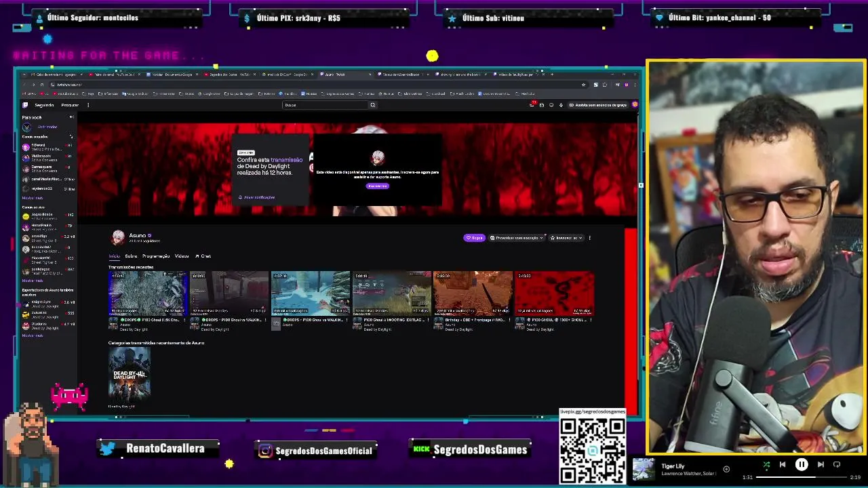This screenshot has height=488, width=868.
Task: Click Mostrar mais under followed channels
Action: point(32,198)
